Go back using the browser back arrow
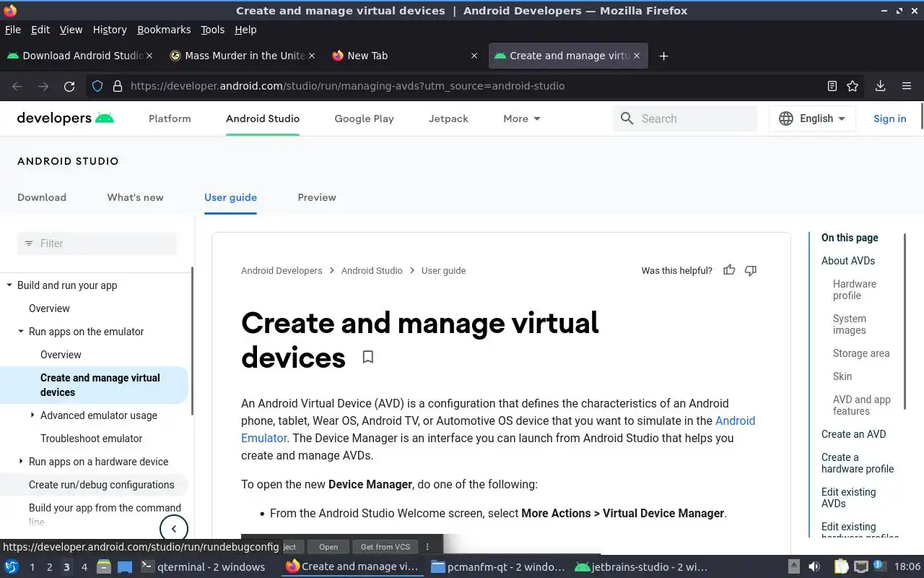Viewport: 924px width, 578px height. click(x=17, y=86)
